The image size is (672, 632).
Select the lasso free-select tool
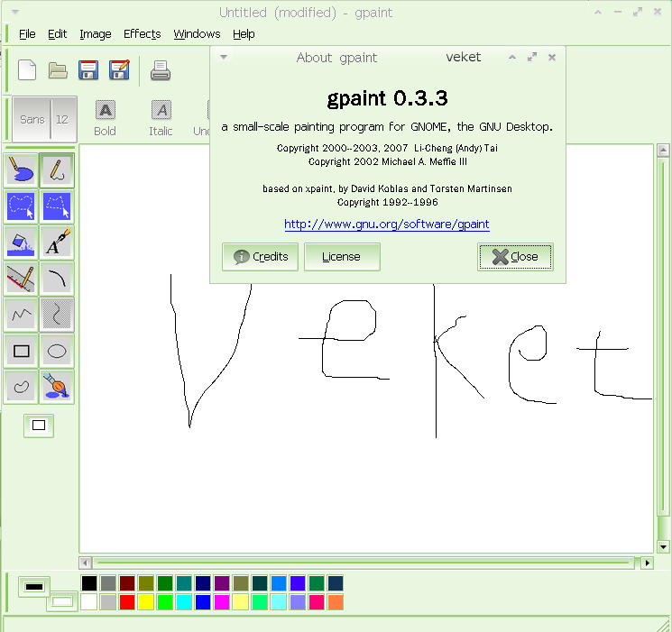[21, 206]
